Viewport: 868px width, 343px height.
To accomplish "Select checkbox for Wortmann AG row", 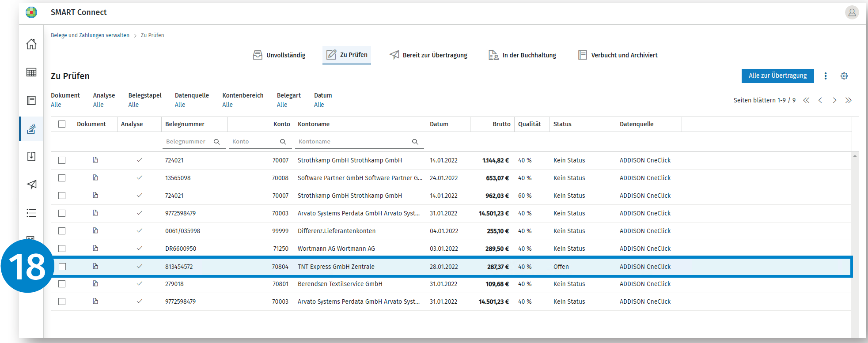I will (x=62, y=249).
